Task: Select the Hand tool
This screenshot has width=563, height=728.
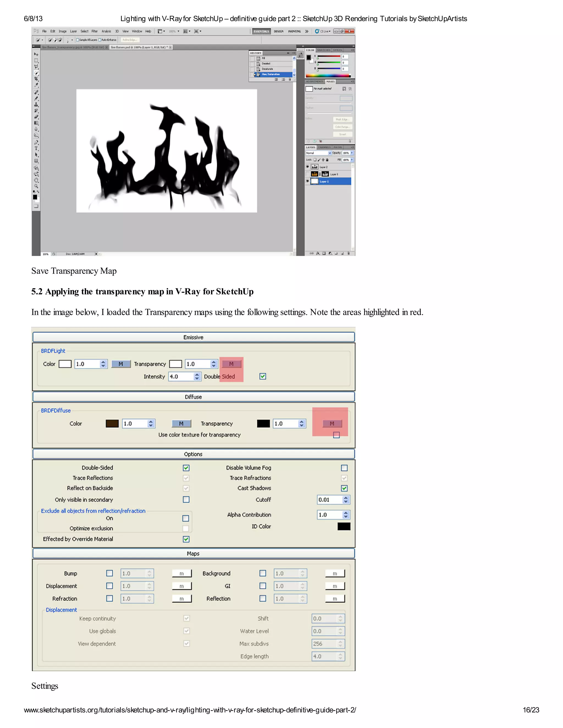Action: point(36,180)
